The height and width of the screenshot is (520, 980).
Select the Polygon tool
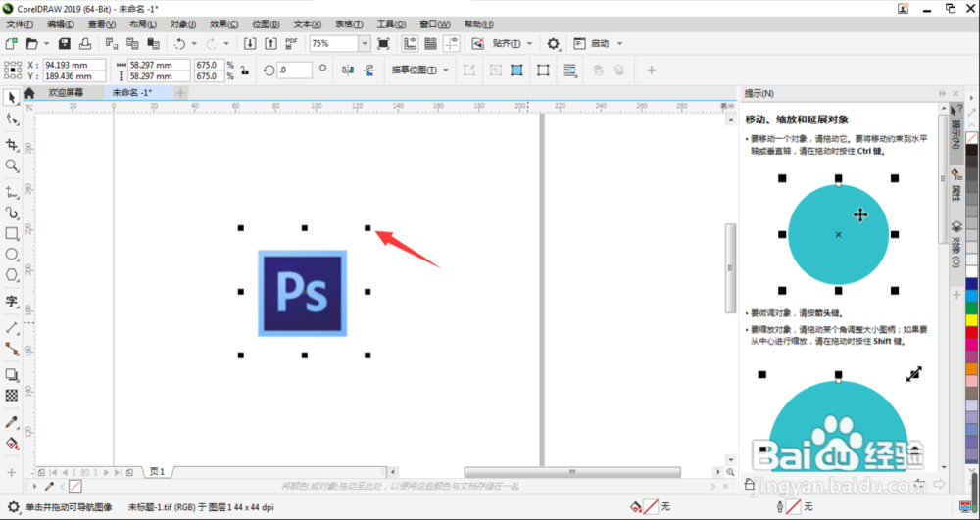point(11,274)
